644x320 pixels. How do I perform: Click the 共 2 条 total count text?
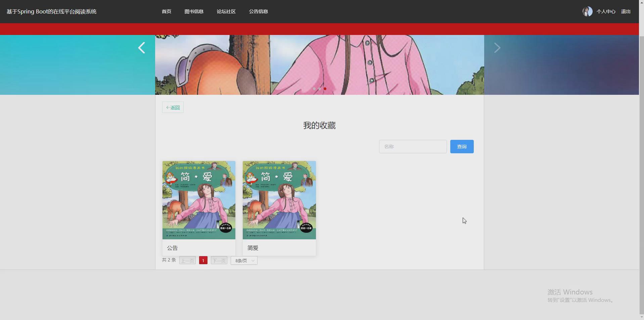click(x=169, y=260)
